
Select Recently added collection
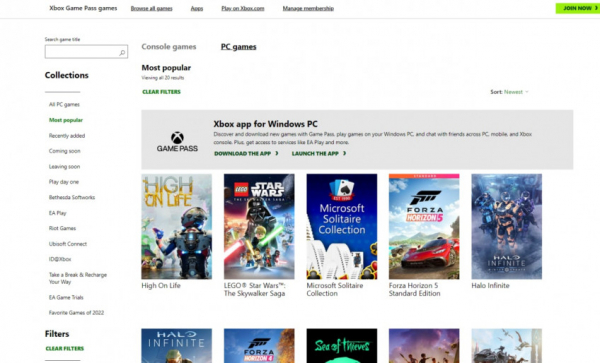(x=67, y=136)
